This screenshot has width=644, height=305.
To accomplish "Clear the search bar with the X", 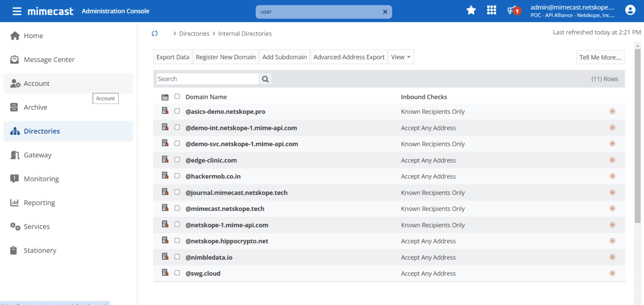I will [x=385, y=12].
